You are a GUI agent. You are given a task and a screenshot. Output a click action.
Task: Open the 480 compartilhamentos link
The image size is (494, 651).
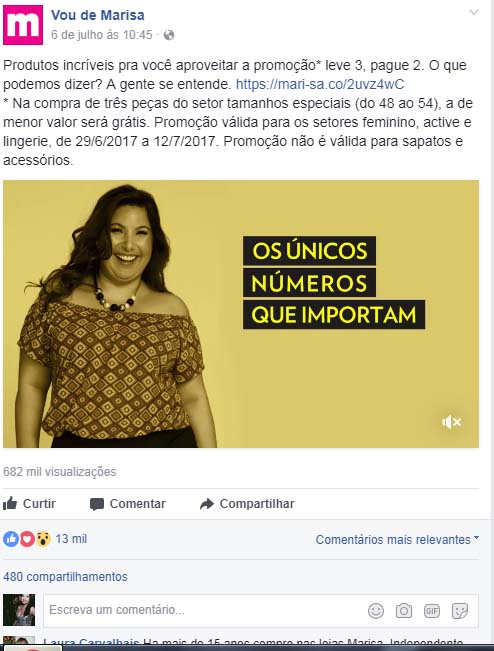tap(65, 577)
